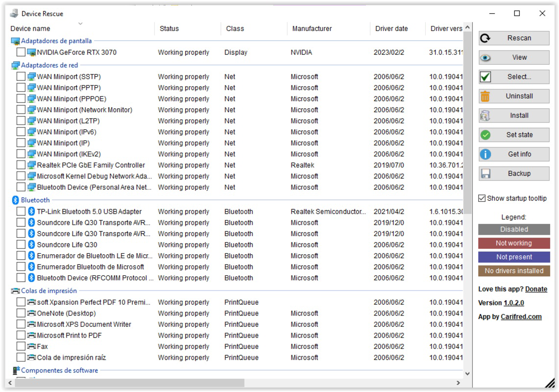Check the WAN Miniport (Network Monitor) checkbox
Screen dimensions: 559x392
[x=21, y=110]
